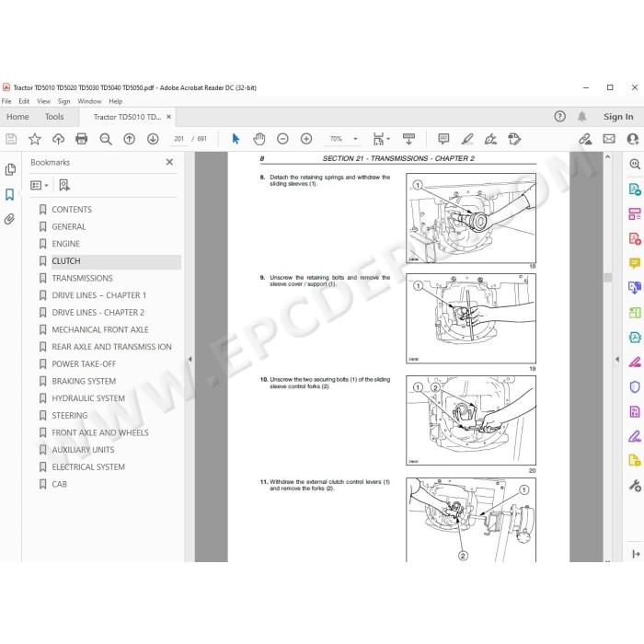Screen dimensions: 644x644
Task: Open bookmarks options dropdown menu
Action: click(x=40, y=185)
